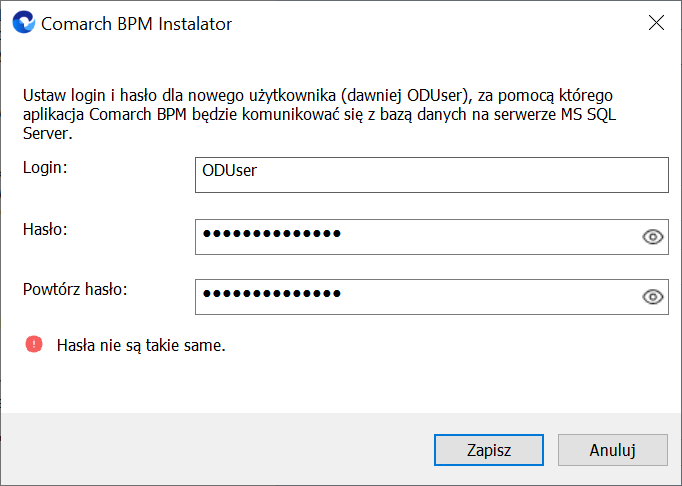Click inside the Powtórz hasło field

[431, 297]
